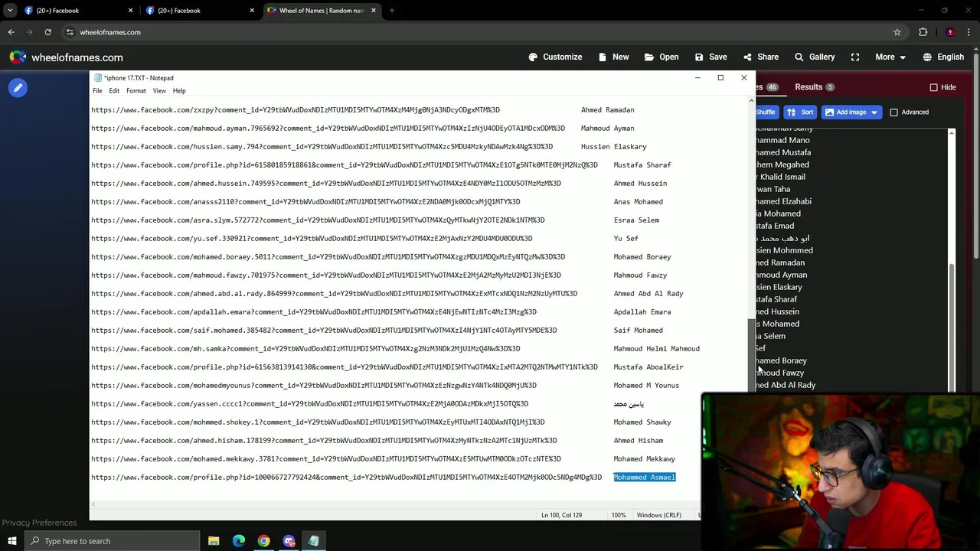Expand Chrome tab search dropdown
The height and width of the screenshot is (551, 980).
(10, 11)
